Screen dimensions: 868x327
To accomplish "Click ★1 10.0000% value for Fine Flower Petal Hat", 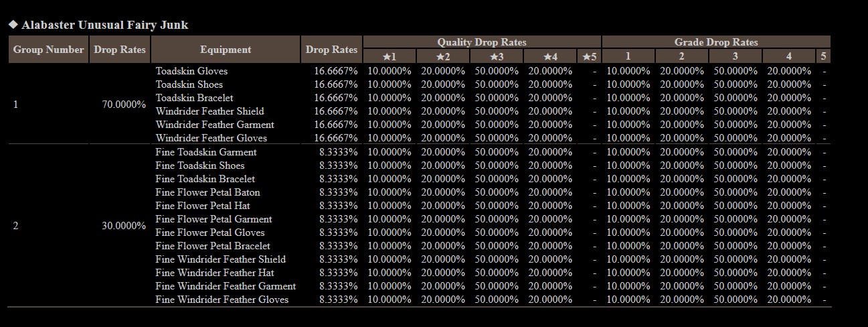I will click(389, 206).
